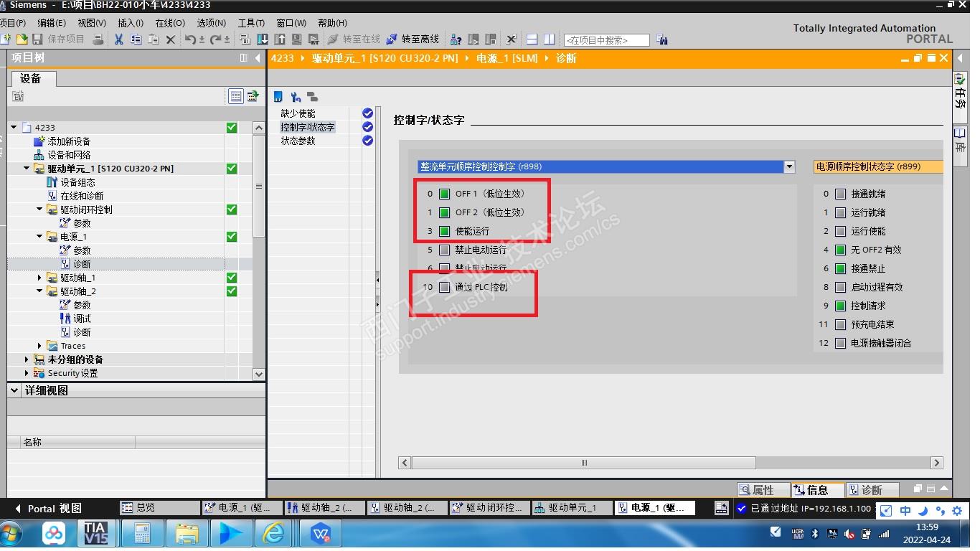Toggle OFF 2 (低位生效) indicator
The height and width of the screenshot is (551, 980).
pyautogui.click(x=444, y=212)
